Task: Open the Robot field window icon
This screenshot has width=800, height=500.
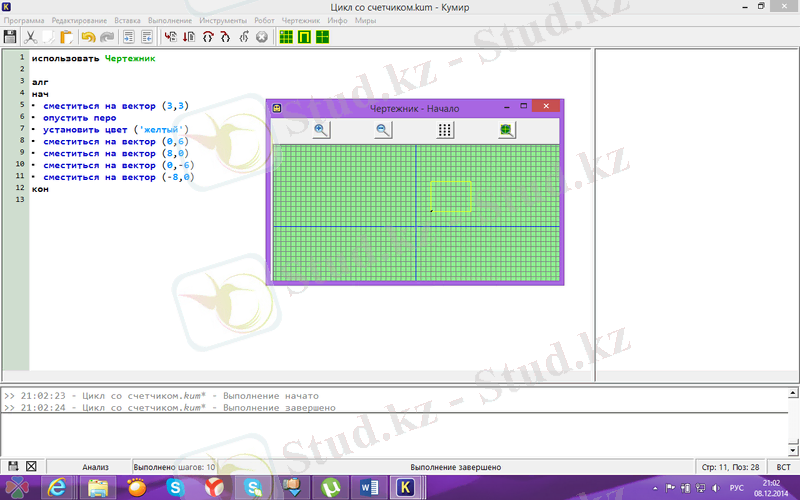Action: click(x=286, y=37)
